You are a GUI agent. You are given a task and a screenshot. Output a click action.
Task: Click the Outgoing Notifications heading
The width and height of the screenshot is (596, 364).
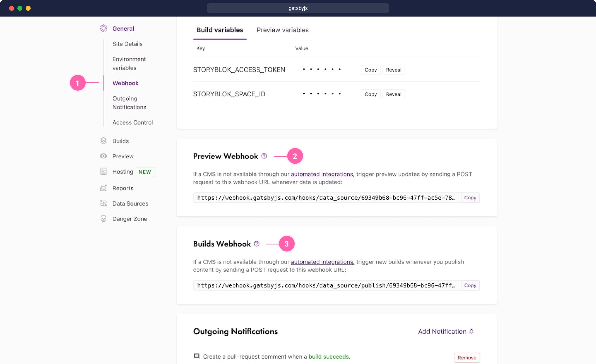coord(235,331)
